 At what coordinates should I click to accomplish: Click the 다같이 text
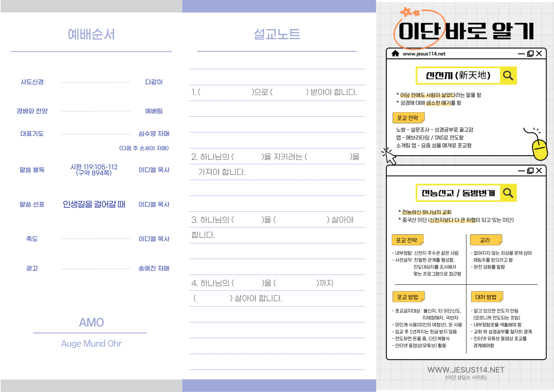(x=154, y=82)
